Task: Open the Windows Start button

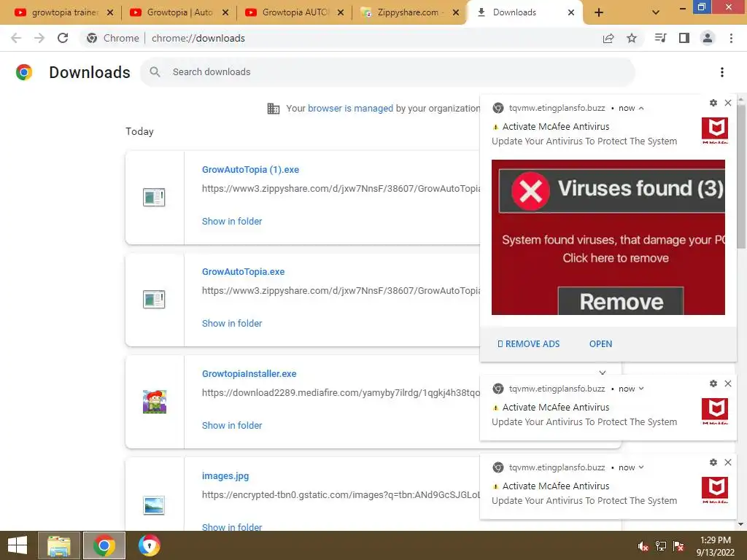Action: pos(18,545)
